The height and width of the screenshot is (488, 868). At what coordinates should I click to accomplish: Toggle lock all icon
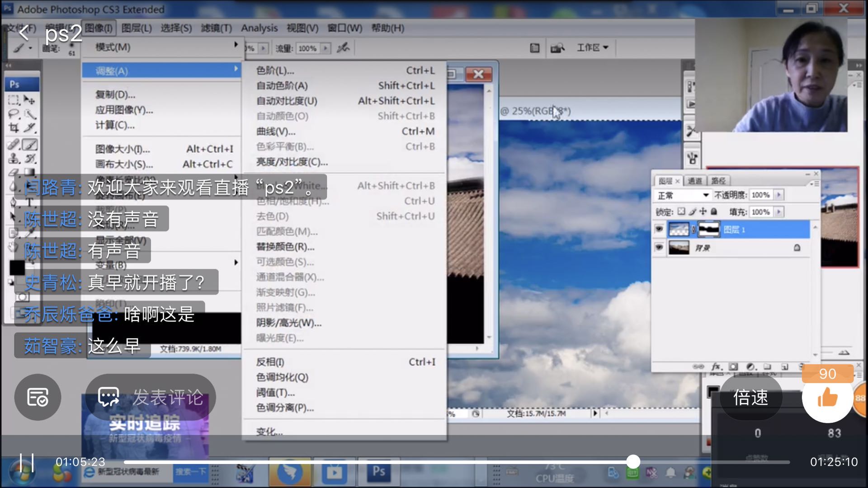pyautogui.click(x=714, y=211)
